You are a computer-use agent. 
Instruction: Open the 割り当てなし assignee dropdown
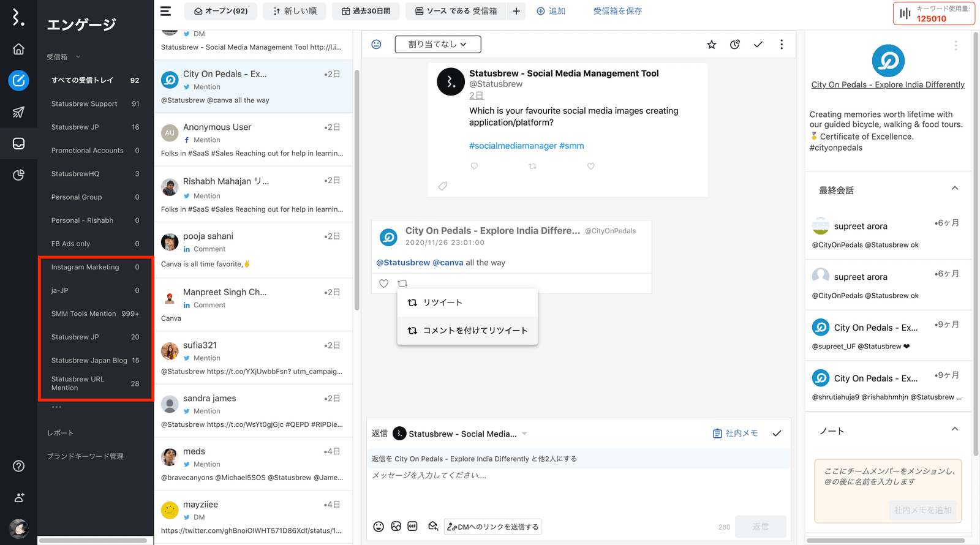click(437, 44)
